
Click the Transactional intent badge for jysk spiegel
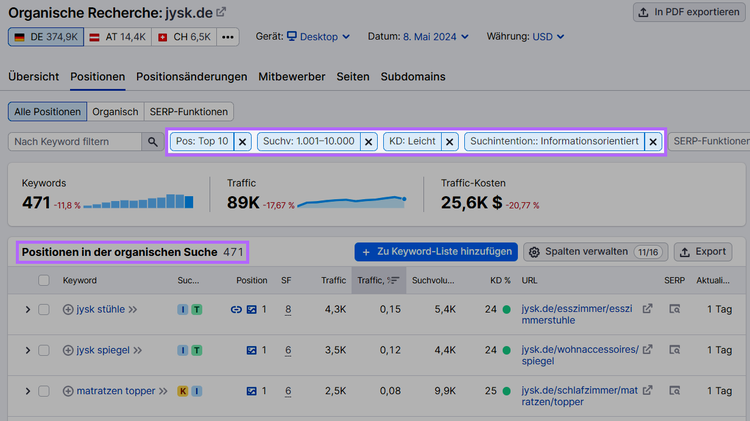[x=197, y=351]
